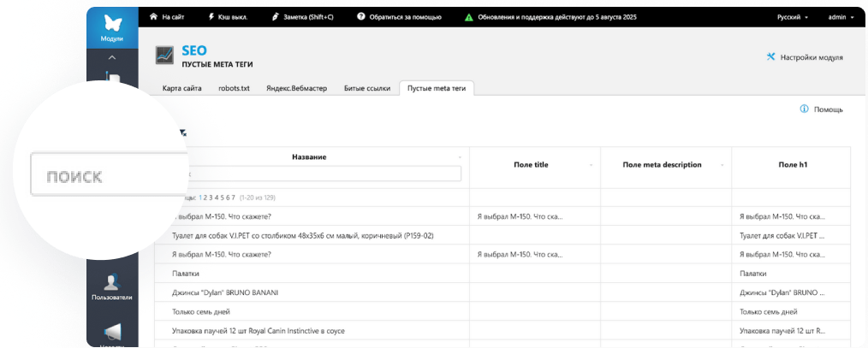
Task: Open the robots.txt tab
Action: coord(235,88)
